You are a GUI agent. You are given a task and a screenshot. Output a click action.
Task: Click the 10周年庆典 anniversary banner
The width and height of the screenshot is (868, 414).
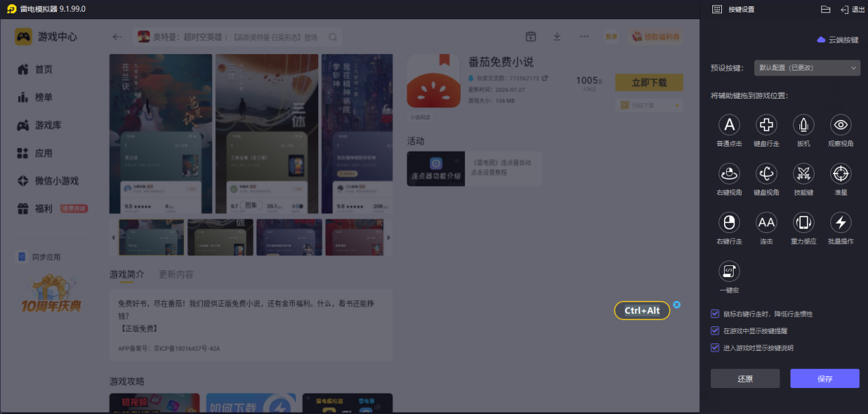pos(51,293)
